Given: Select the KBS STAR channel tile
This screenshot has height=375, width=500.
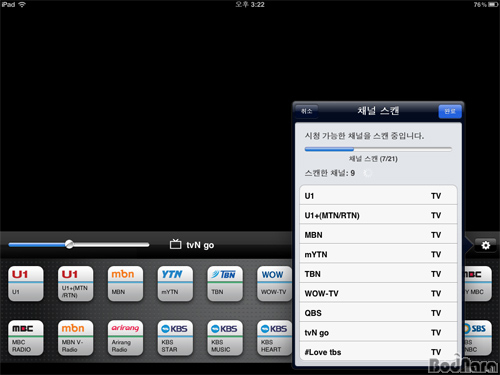Looking at the screenshot, I should coord(175,338).
